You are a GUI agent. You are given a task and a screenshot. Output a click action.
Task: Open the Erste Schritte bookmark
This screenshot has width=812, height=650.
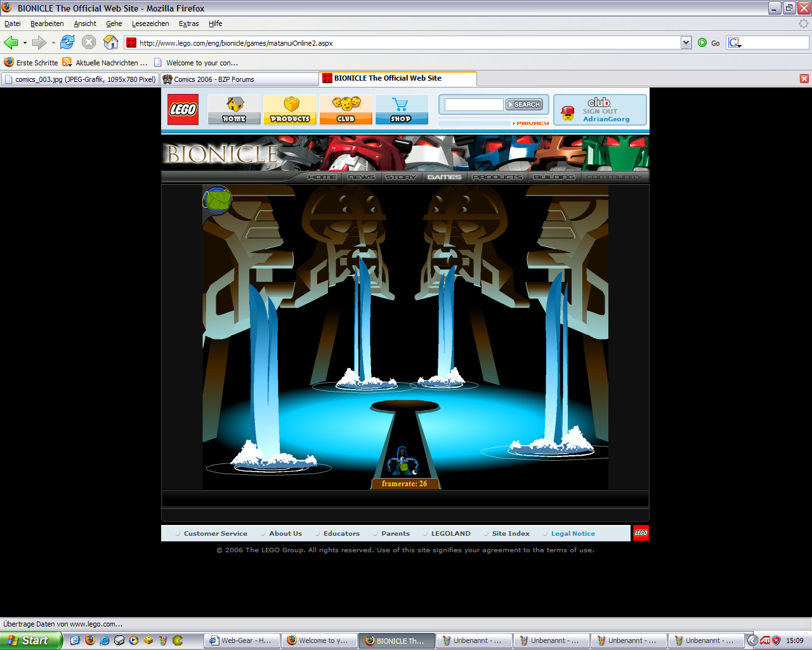tap(31, 63)
